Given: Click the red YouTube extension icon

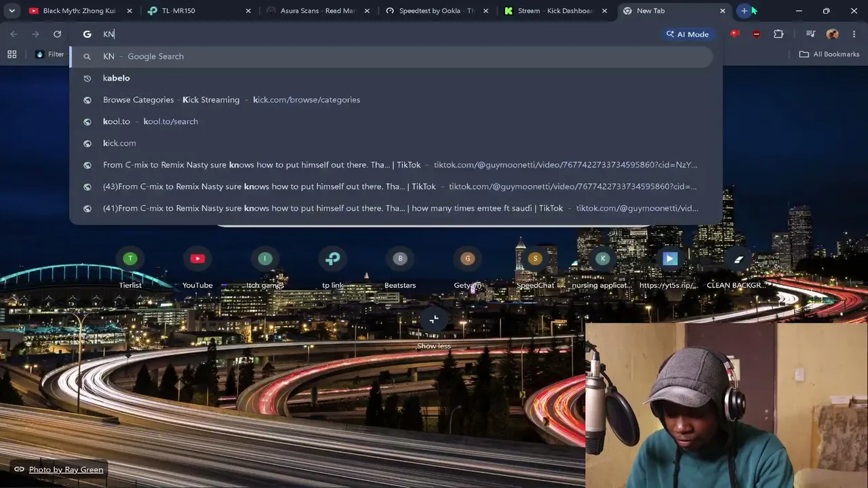Looking at the screenshot, I should [734, 34].
